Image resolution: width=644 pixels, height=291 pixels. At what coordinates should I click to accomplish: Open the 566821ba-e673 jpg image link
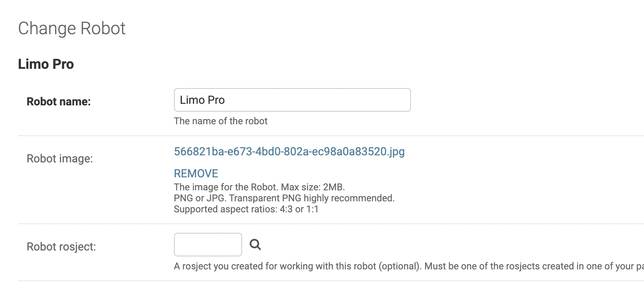coord(289,152)
